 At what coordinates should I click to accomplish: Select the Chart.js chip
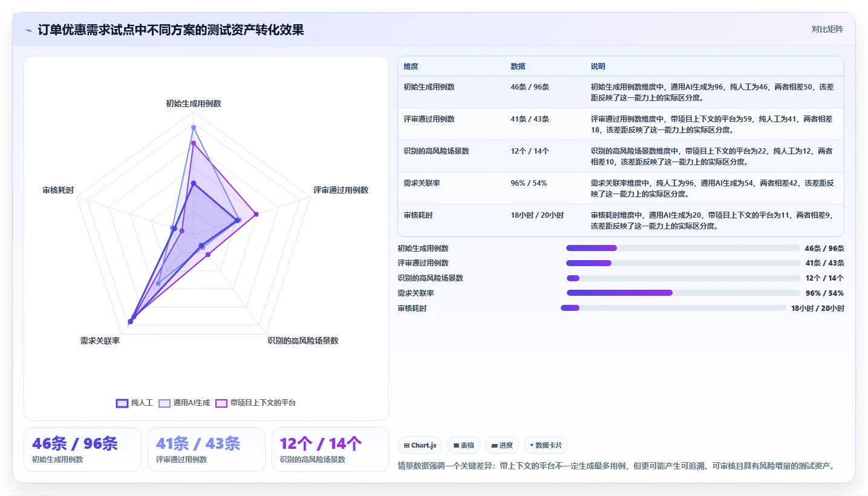pyautogui.click(x=420, y=445)
